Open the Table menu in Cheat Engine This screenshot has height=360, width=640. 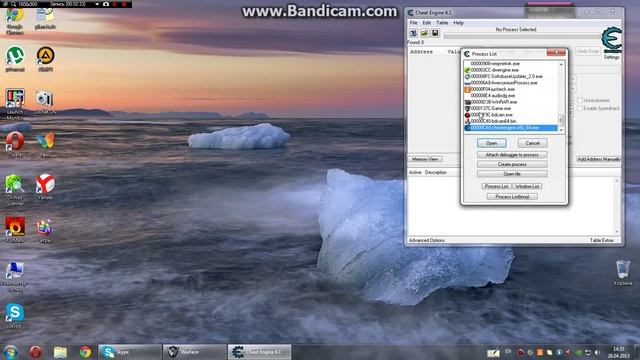coord(442,23)
